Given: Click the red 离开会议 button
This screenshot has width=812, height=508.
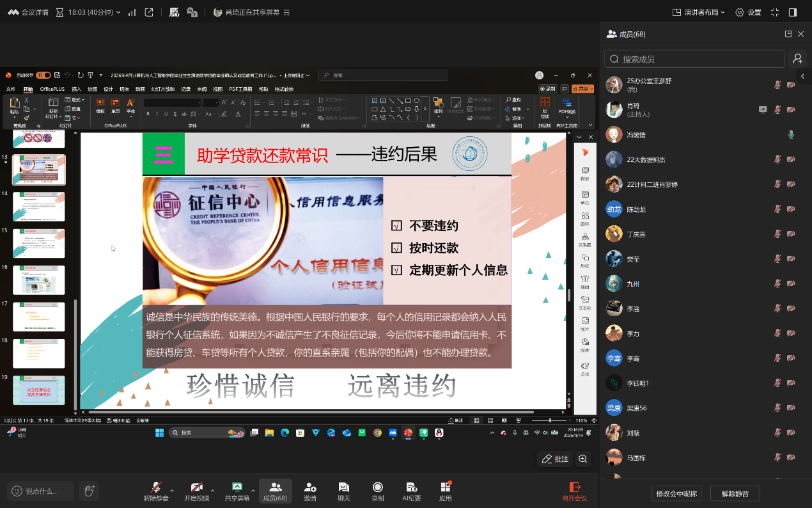Looking at the screenshot, I should (x=574, y=491).
